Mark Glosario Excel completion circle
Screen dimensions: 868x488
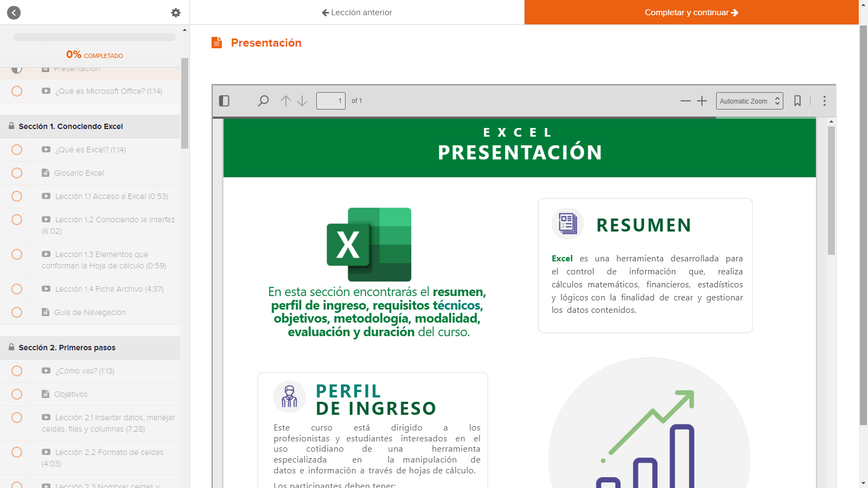(17, 173)
